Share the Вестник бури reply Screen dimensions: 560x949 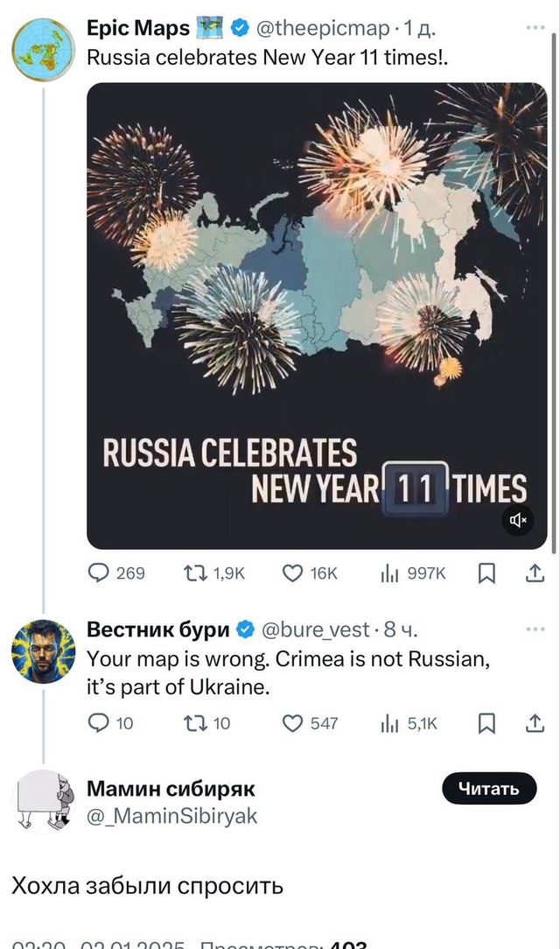click(535, 722)
